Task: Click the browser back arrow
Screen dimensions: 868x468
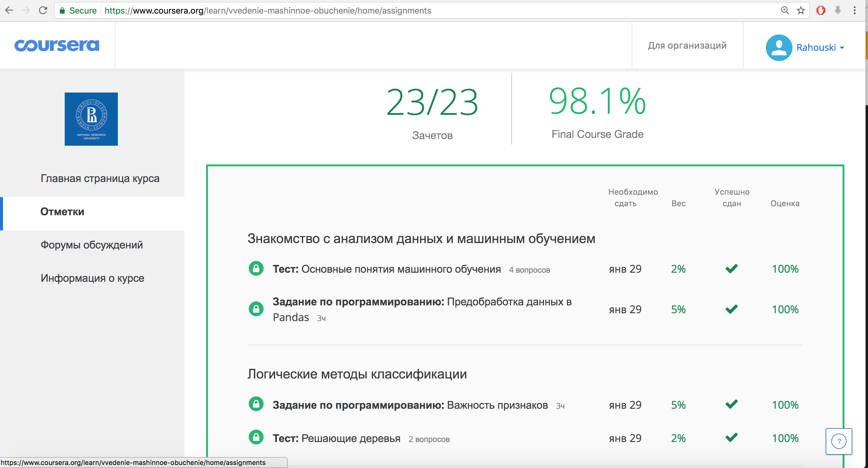Action: 9,11
